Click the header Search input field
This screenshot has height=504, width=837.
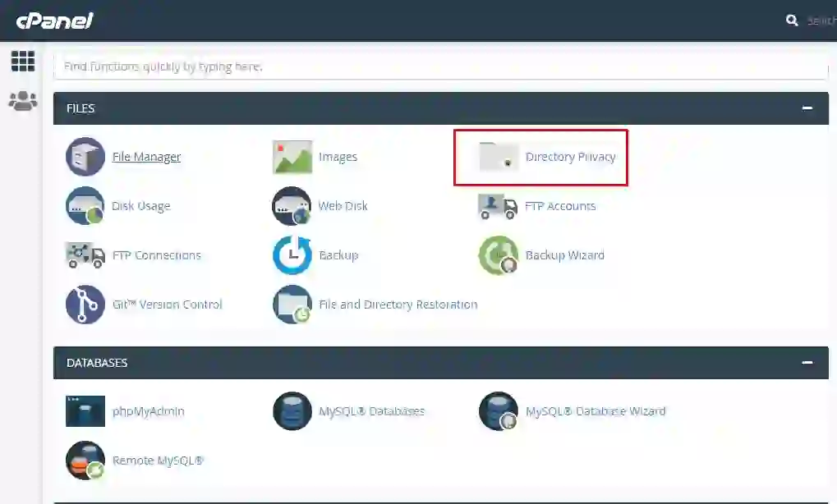point(821,21)
